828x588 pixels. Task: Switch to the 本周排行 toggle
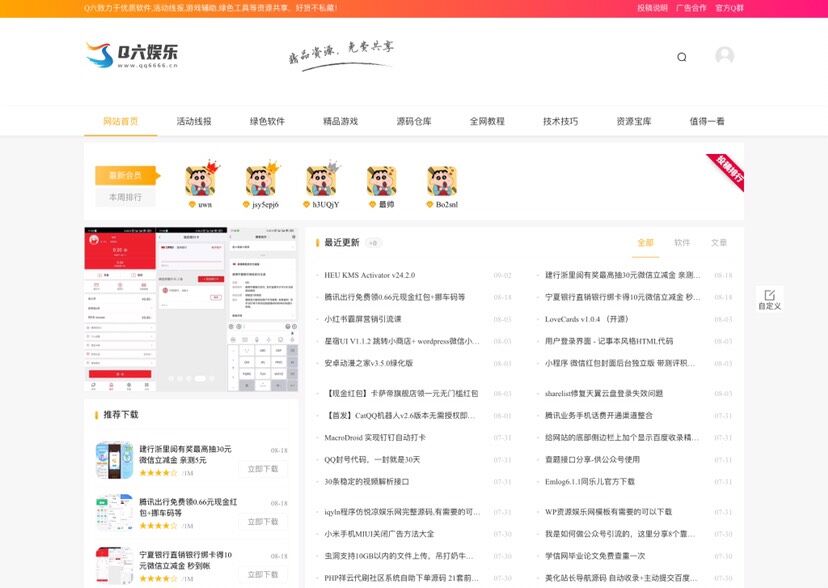click(x=126, y=197)
